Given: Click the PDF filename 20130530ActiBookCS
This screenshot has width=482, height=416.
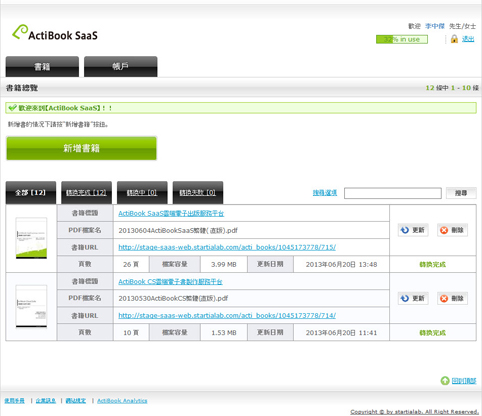Looking at the screenshot, I should (x=173, y=298).
